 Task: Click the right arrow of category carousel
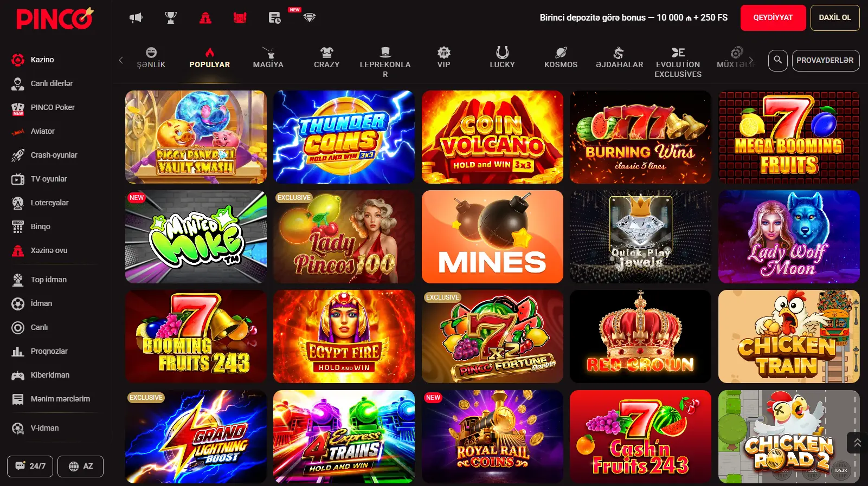tap(751, 60)
